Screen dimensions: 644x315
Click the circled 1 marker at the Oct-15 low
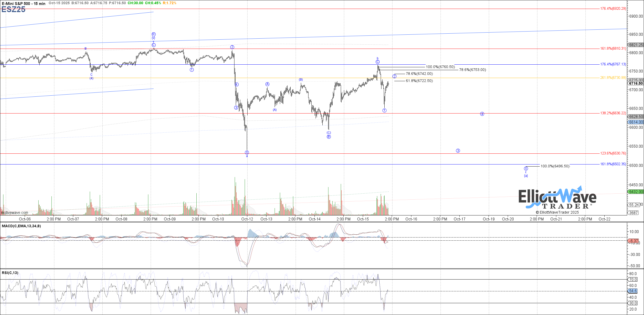[384, 111]
